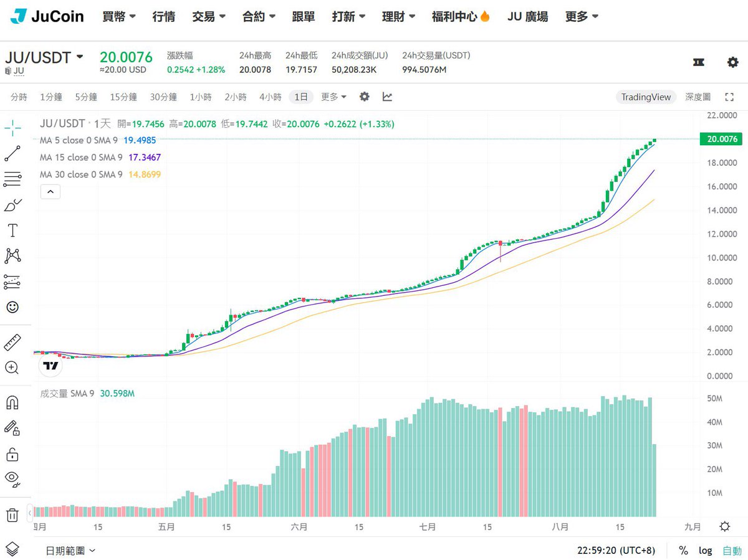Open the JU 廣場 nav item
The image size is (748, 560).
click(x=528, y=17)
